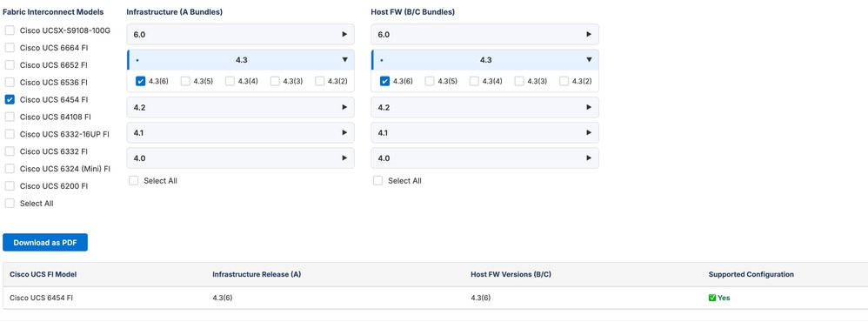Check the Cisco UCS 6664 FI model

click(x=10, y=48)
